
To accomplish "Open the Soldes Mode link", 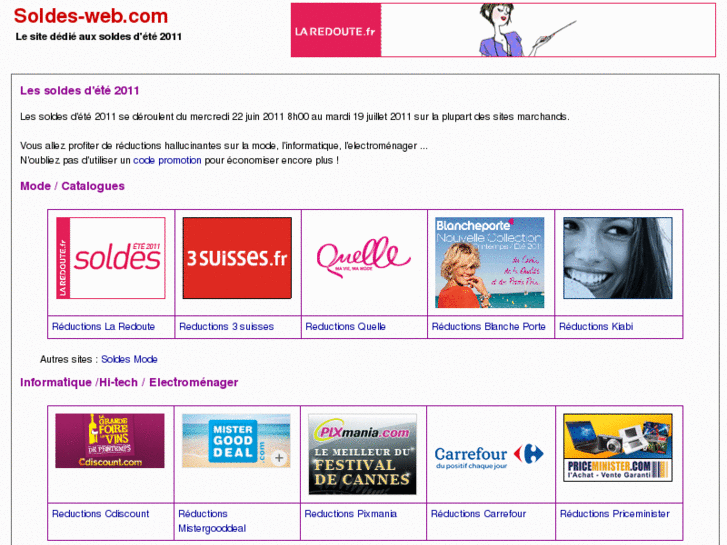I will click(129, 359).
